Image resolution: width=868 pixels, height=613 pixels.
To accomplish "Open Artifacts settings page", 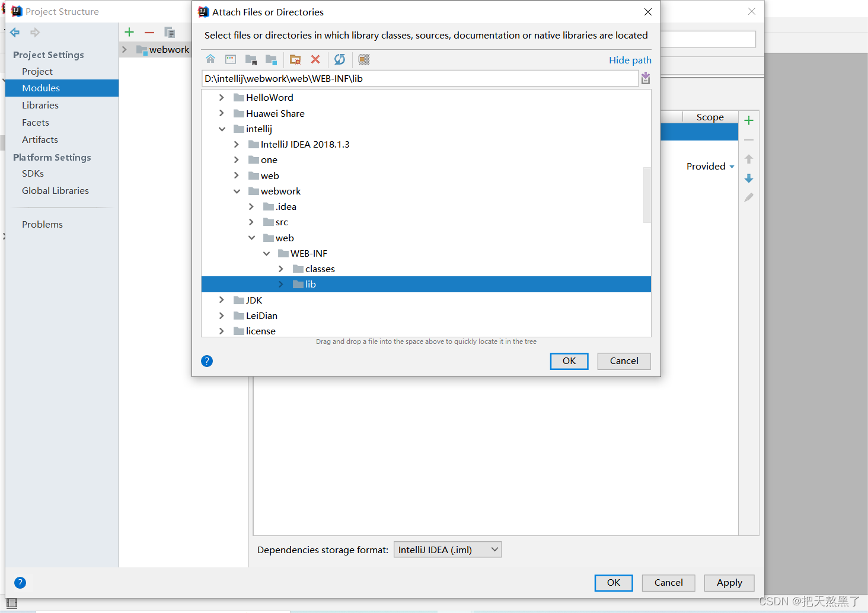I will click(40, 140).
